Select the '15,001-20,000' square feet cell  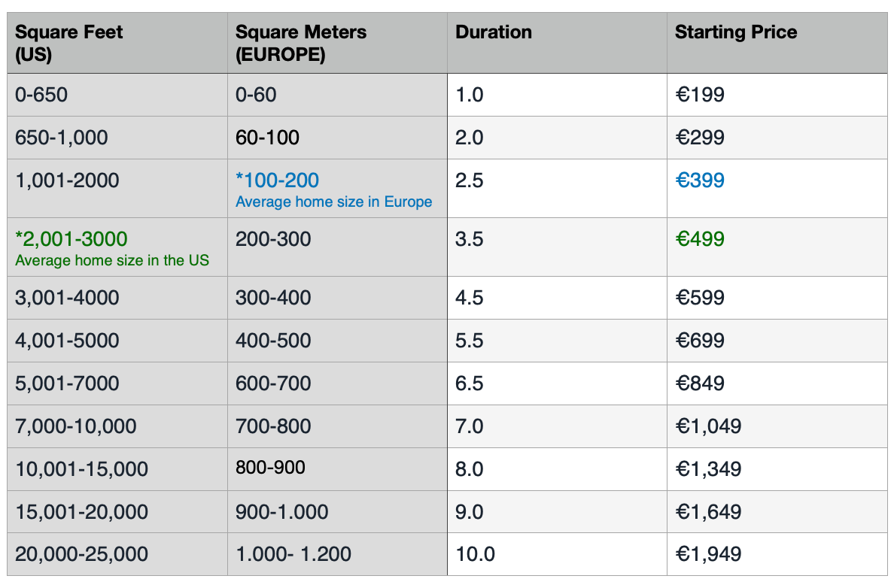(x=117, y=511)
